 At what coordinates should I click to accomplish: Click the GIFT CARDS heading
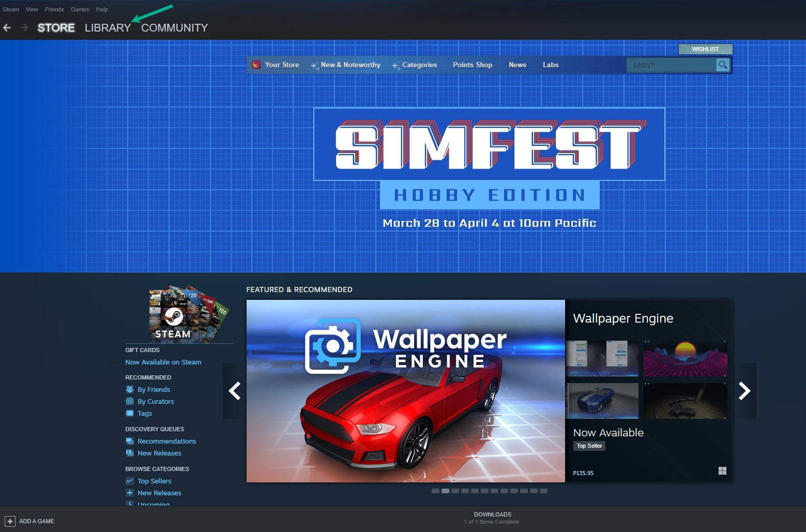pyautogui.click(x=142, y=350)
